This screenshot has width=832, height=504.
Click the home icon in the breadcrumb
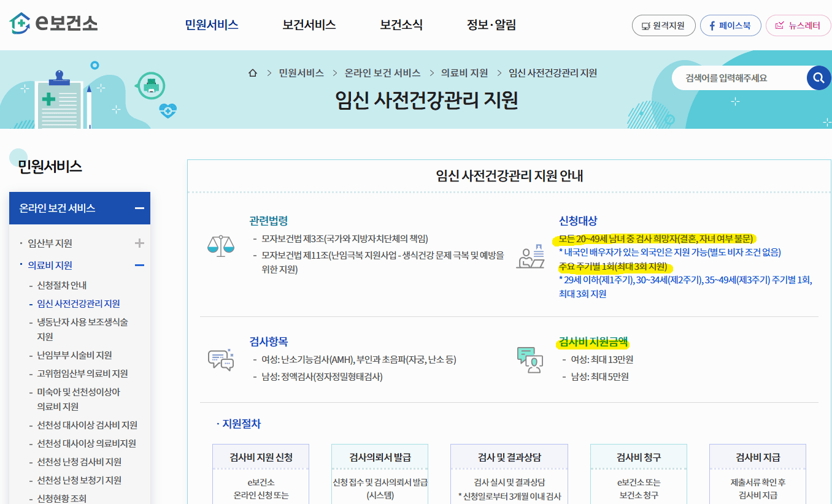click(x=252, y=72)
